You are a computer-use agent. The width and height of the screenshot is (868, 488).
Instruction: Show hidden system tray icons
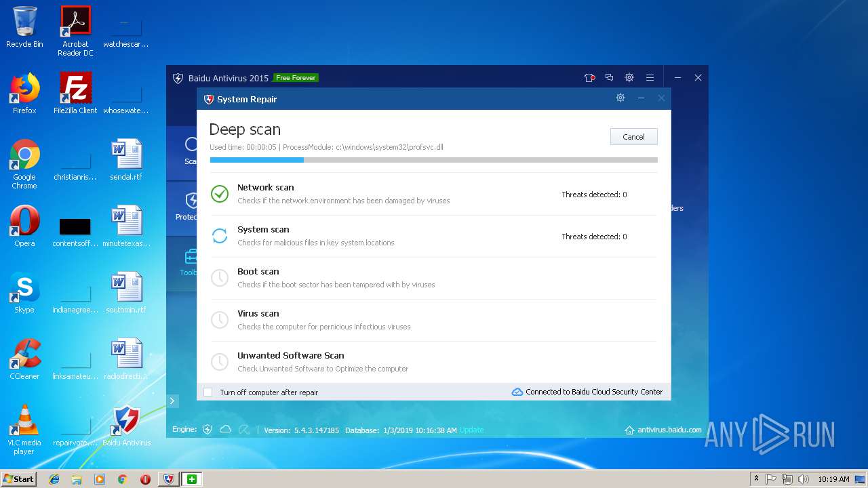756,479
